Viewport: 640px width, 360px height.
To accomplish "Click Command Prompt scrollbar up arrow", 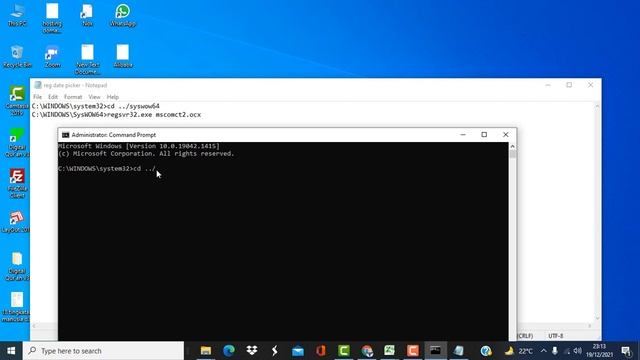I will 513,146.
